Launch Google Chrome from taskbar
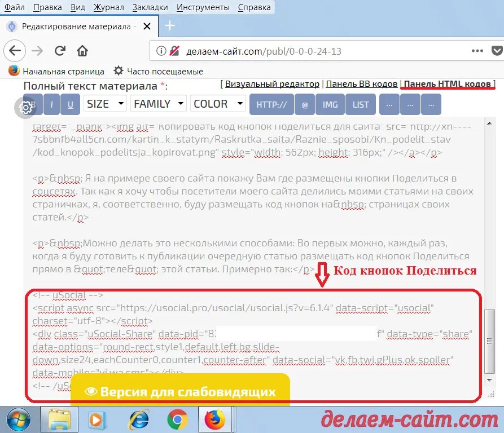Image resolution: width=504 pixels, height=433 pixels. (x=177, y=420)
